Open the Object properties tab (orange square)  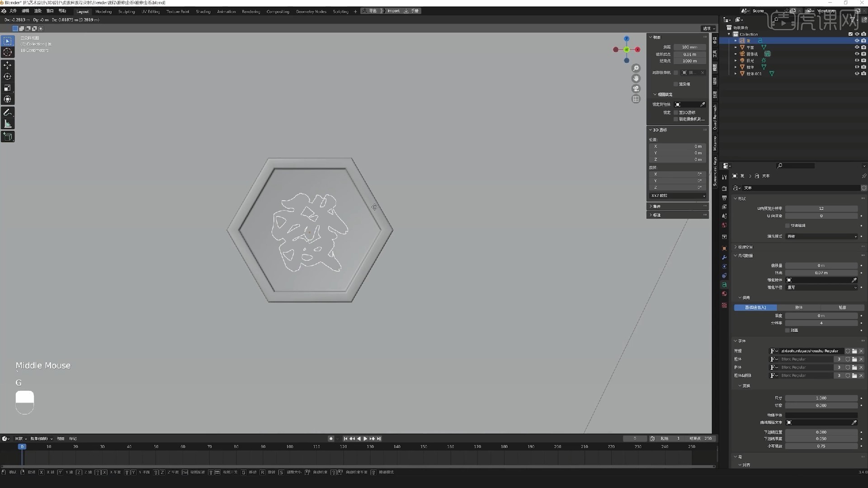click(724, 249)
